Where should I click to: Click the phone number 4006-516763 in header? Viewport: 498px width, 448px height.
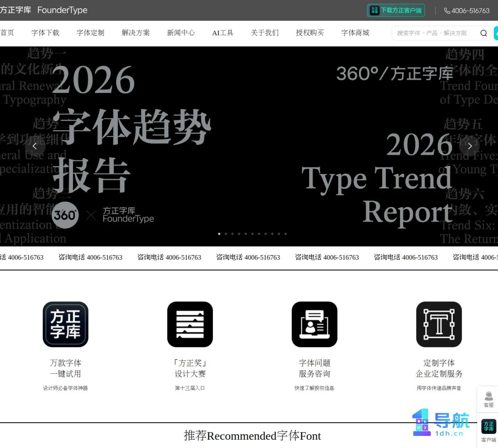(470, 11)
